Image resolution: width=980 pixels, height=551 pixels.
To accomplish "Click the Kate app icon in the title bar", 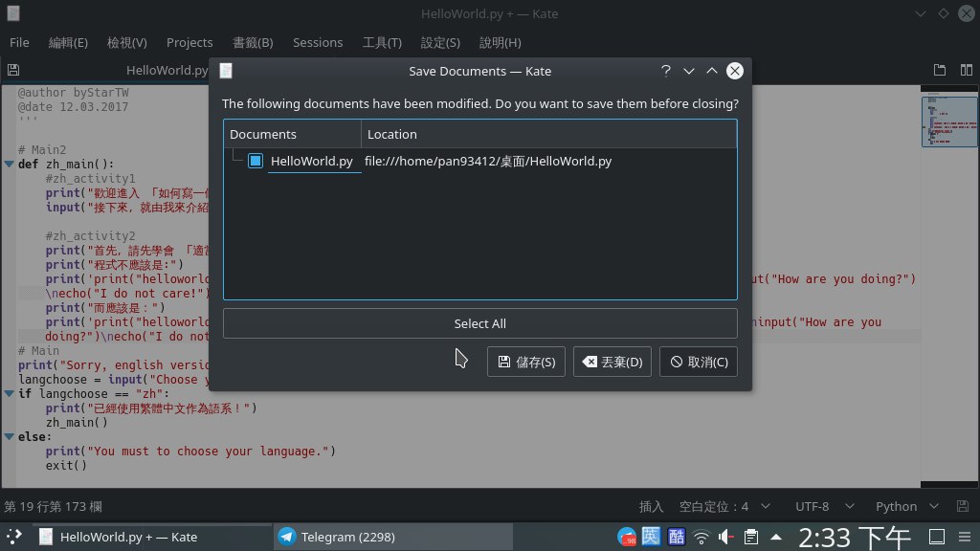I will click(13, 13).
